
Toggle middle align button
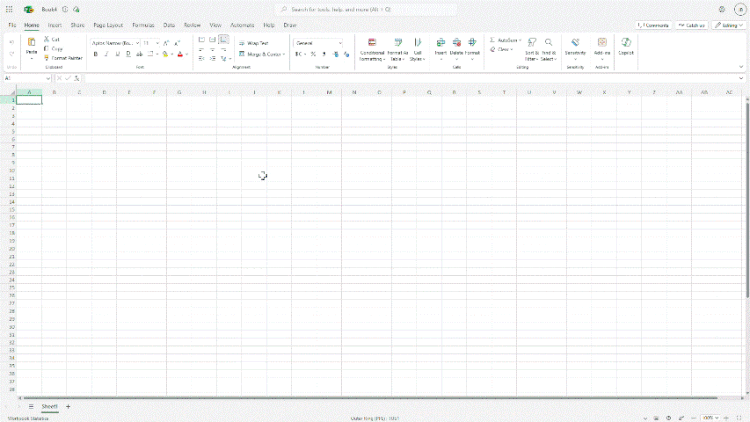pyautogui.click(x=212, y=40)
